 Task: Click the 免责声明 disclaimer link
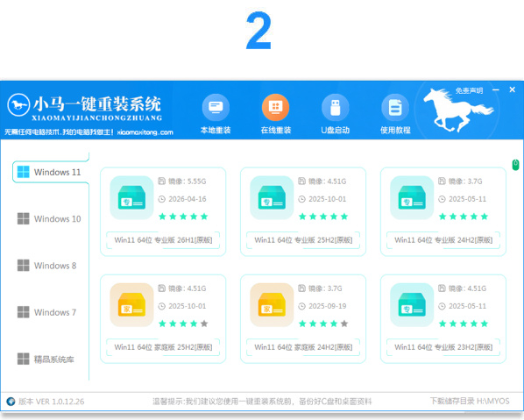(469, 90)
